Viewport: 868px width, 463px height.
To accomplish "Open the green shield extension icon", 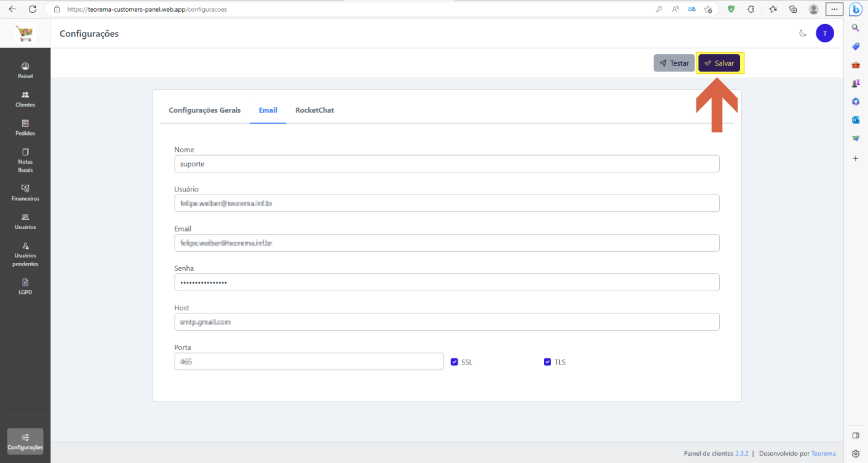I will point(731,9).
